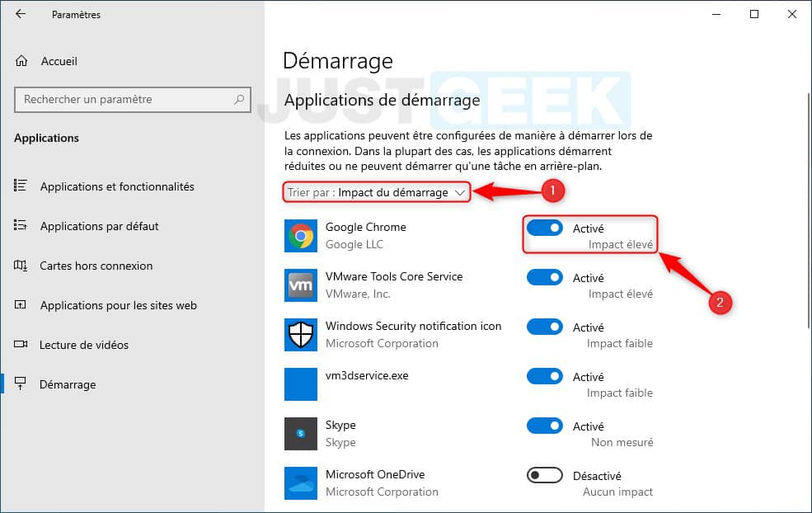Enable Microsoft OneDrive startup toggle

click(544, 475)
